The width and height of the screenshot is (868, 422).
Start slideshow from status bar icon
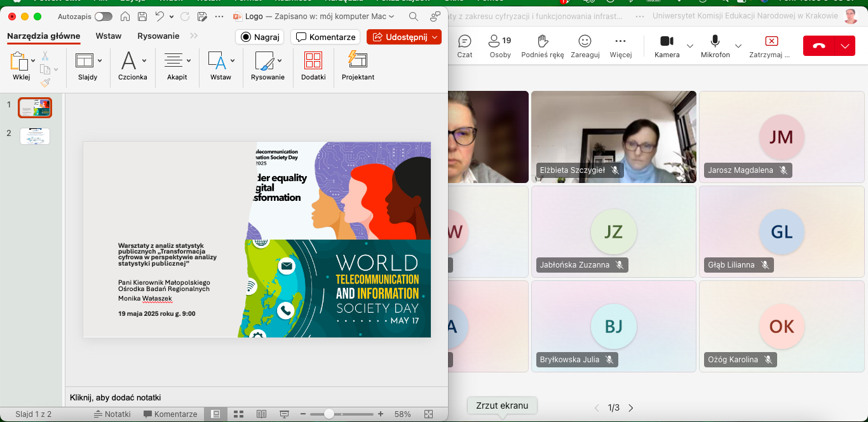(284, 414)
